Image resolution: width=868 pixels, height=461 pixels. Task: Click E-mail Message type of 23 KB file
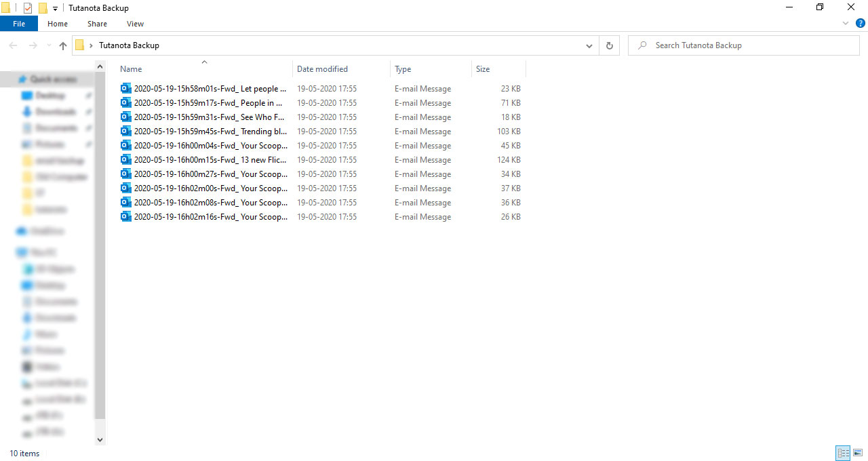422,89
